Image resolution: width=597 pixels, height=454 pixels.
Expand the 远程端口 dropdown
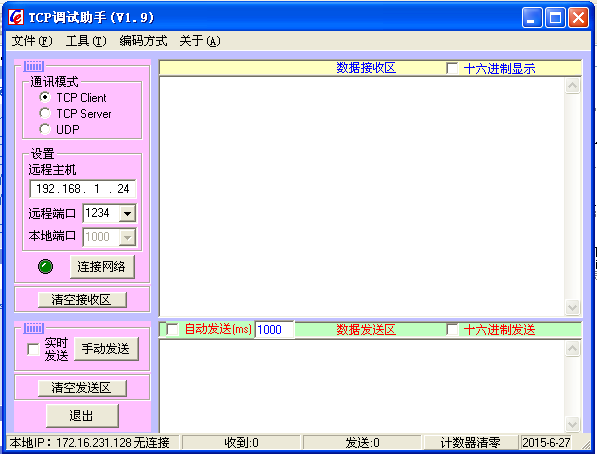[x=127, y=213]
